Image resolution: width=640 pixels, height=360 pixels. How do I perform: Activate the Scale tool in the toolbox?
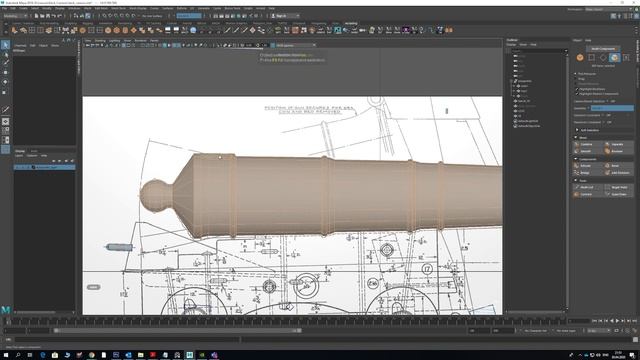pyautogui.click(x=5, y=92)
